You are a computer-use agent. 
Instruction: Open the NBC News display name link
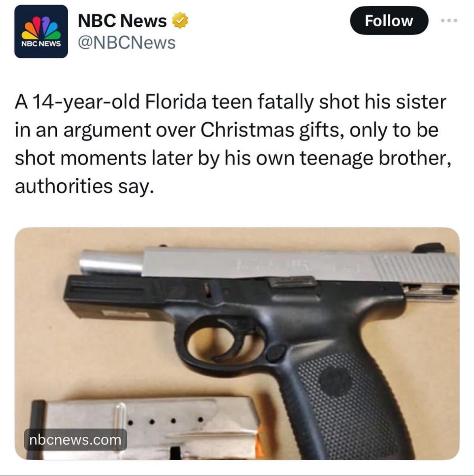122,21
